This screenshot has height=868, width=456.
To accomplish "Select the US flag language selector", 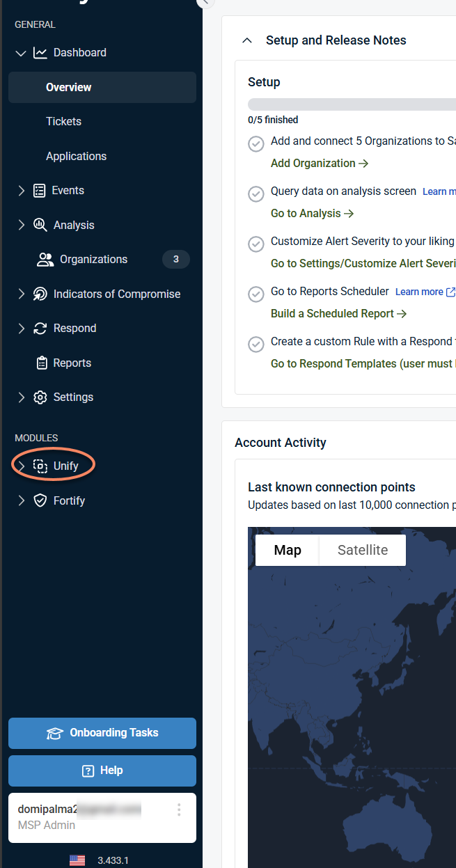I will click(77, 860).
